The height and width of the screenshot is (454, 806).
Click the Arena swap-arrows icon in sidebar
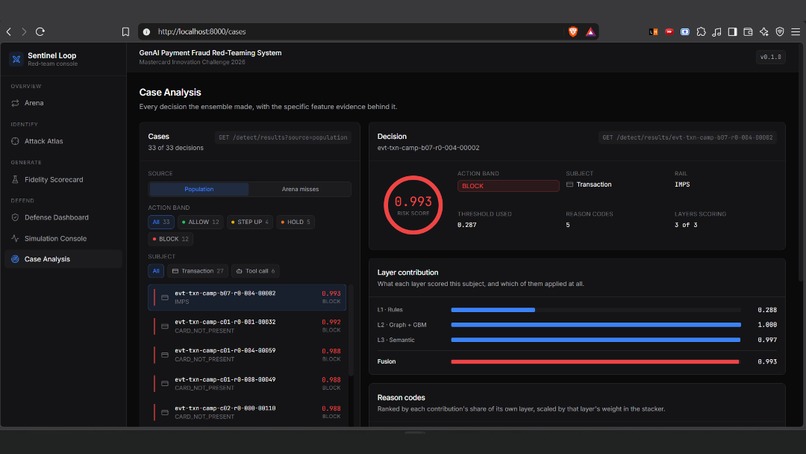coord(15,103)
